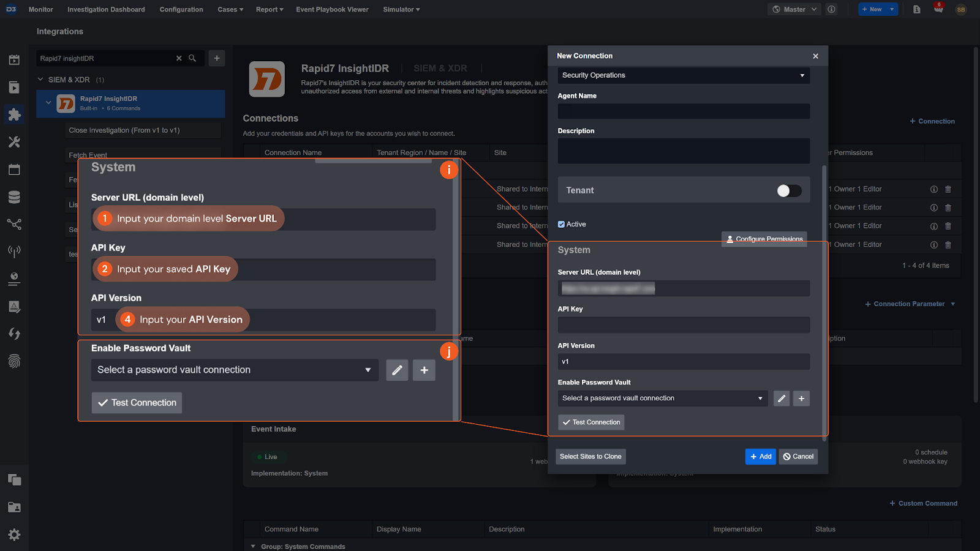Click info icon in last connection row
The height and width of the screenshot is (551, 980).
934,245
